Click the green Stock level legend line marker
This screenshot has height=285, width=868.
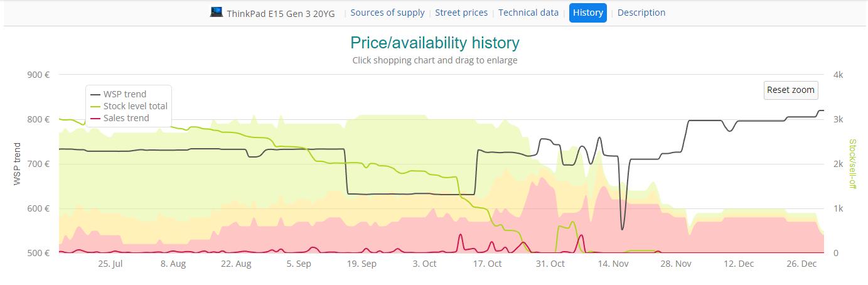click(96, 107)
